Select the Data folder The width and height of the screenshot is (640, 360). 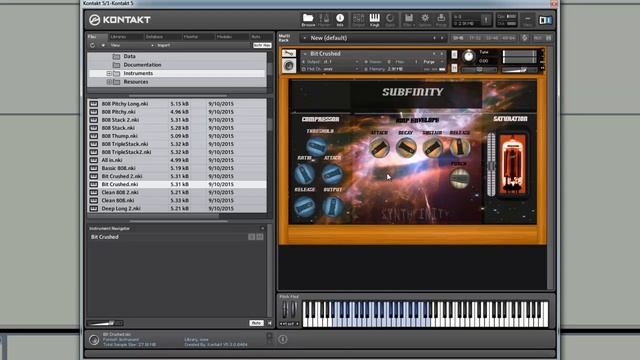(129, 56)
